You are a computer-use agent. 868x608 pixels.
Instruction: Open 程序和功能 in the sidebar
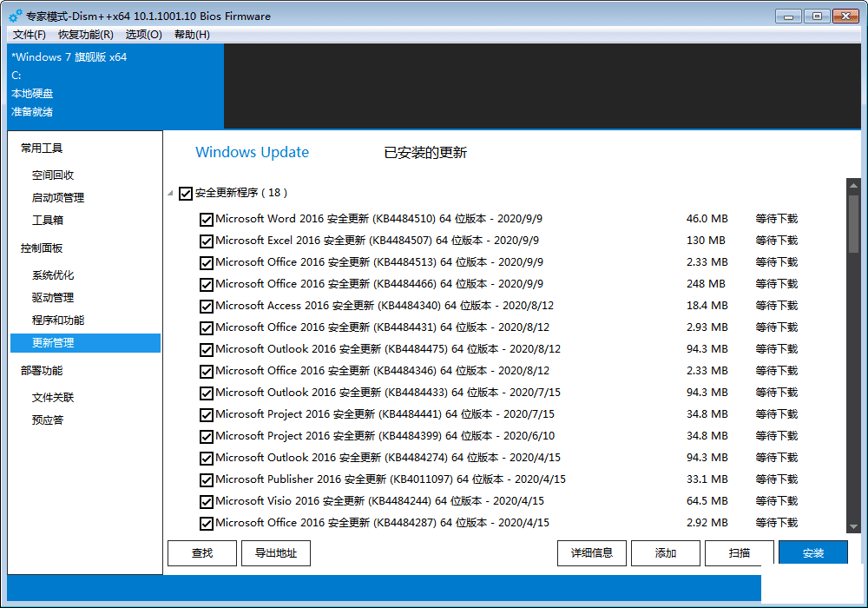(x=58, y=321)
